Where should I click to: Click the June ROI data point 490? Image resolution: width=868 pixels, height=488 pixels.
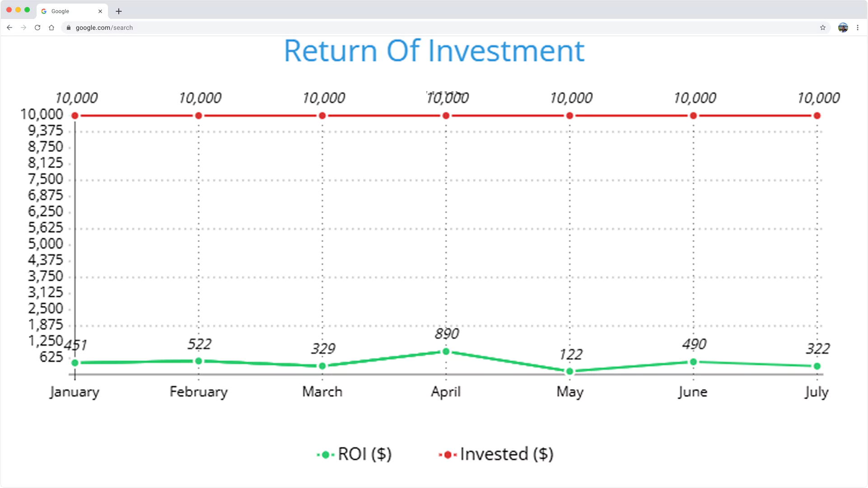693,362
